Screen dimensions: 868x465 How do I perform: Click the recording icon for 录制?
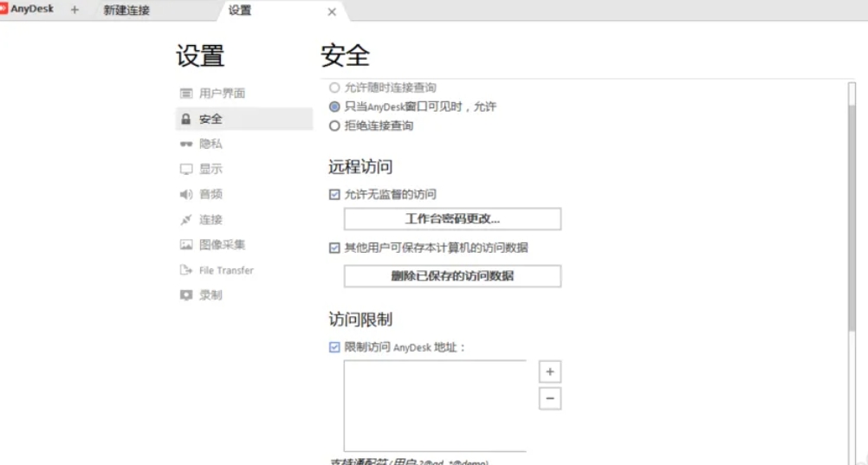(x=186, y=295)
